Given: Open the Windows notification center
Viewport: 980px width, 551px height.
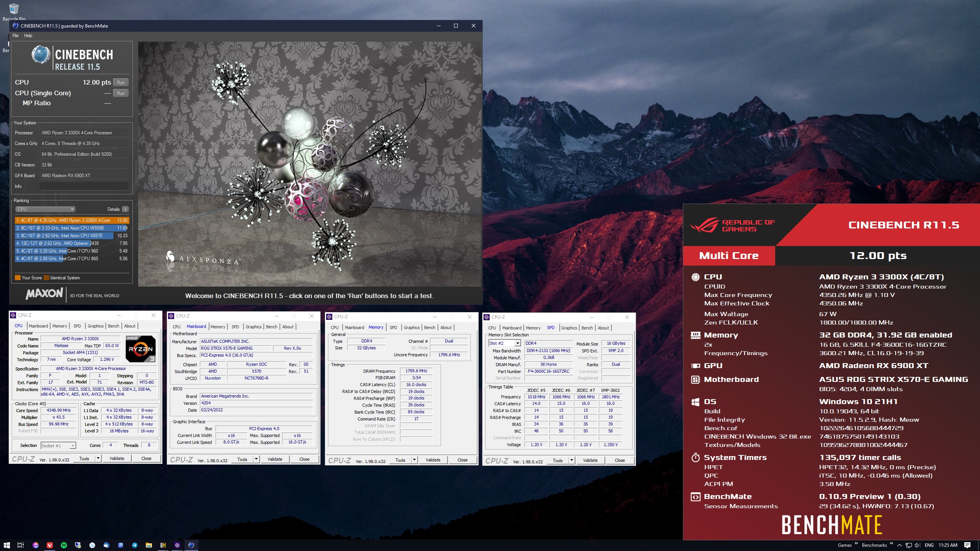Looking at the screenshot, I should [x=967, y=545].
